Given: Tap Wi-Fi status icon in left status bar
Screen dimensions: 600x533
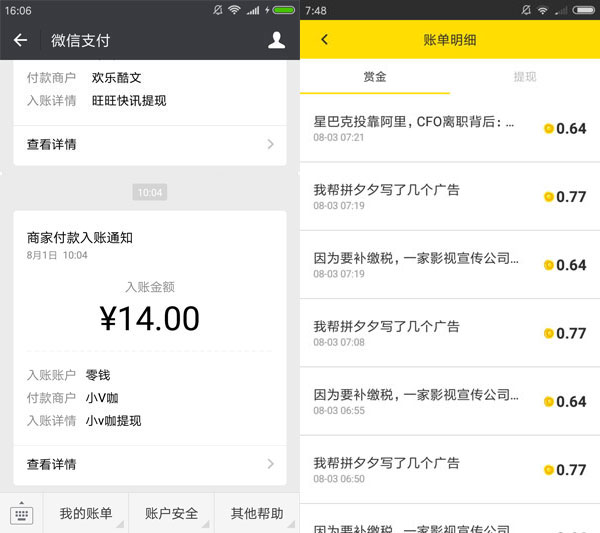Looking at the screenshot, I should pyautogui.click(x=234, y=10).
